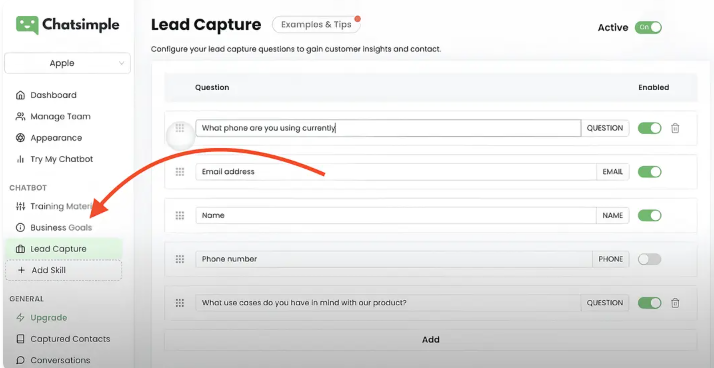This screenshot has width=714, height=368.
Task: Click drag handle of use cases question row
Action: pos(180,303)
